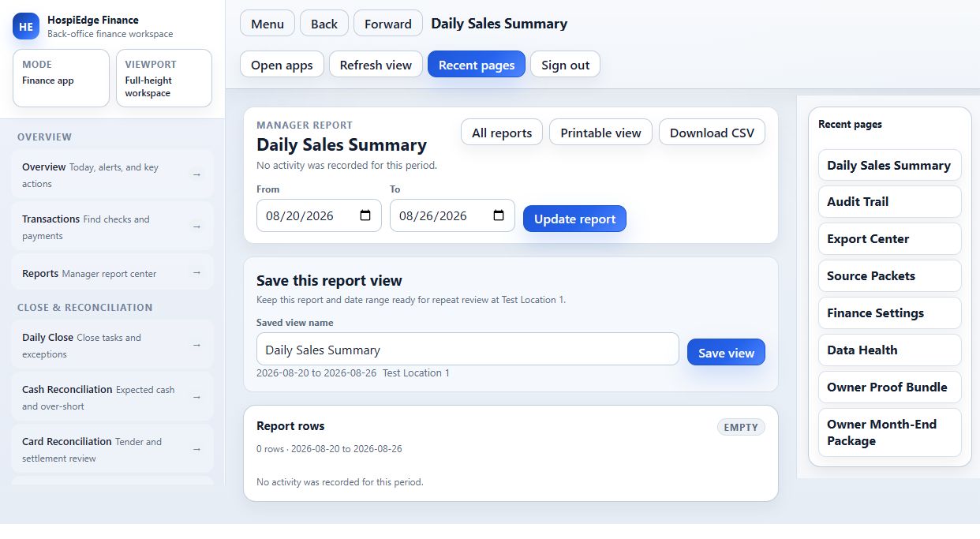Toggle the Recent pages panel button
Viewport: 980px width, 539px height.
pos(477,65)
